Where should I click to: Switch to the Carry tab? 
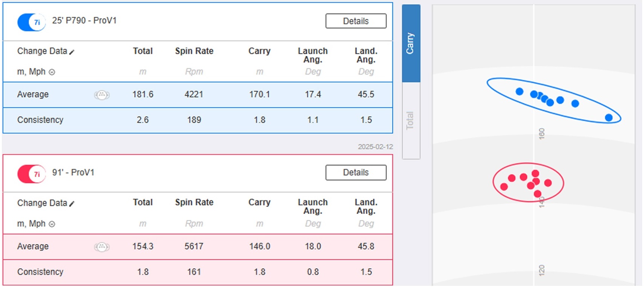pos(411,43)
